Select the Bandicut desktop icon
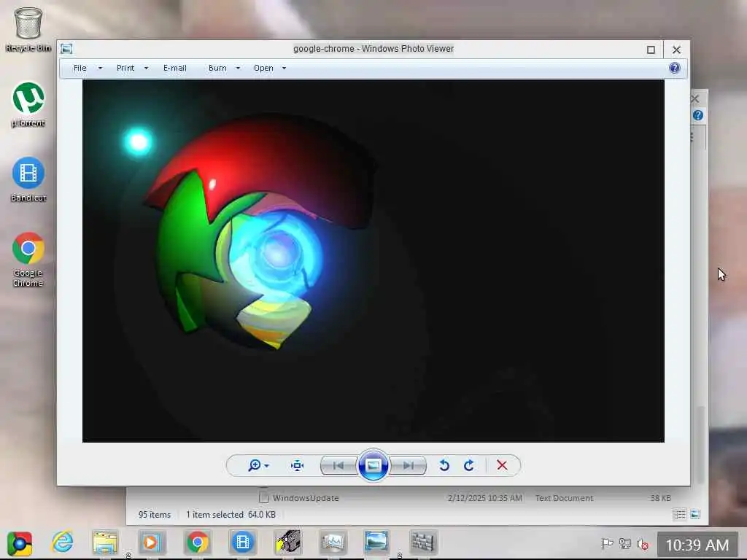The image size is (747, 560). [x=28, y=179]
